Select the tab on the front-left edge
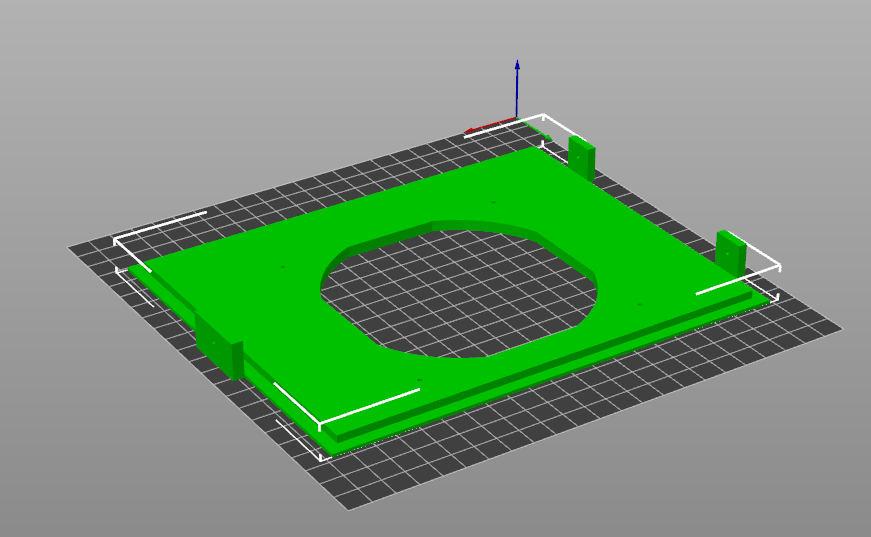 (219, 345)
